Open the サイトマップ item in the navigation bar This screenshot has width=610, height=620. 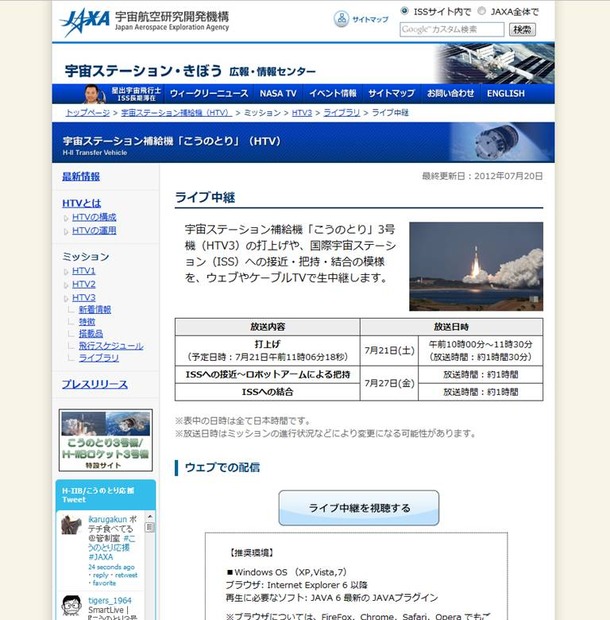coord(391,94)
